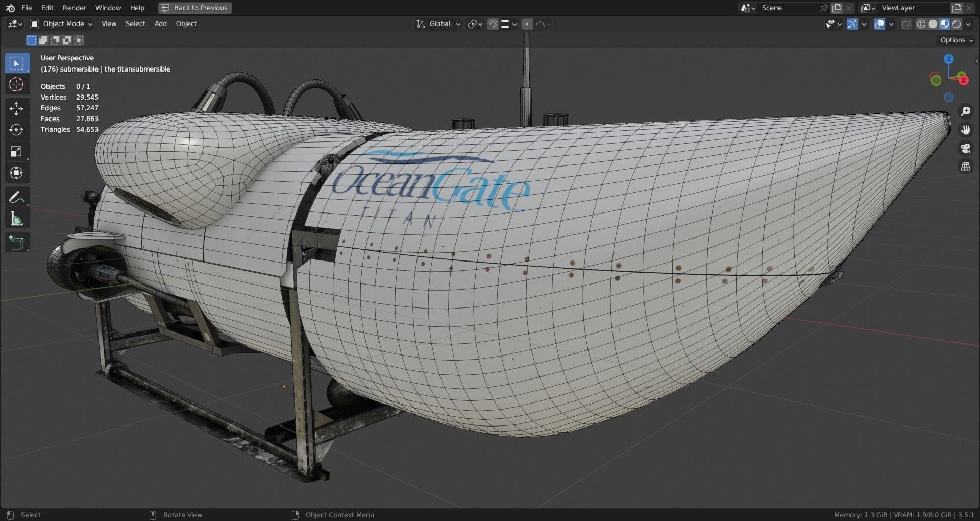
Task: Open the overlays settings dropdown arrow
Action: tap(891, 24)
